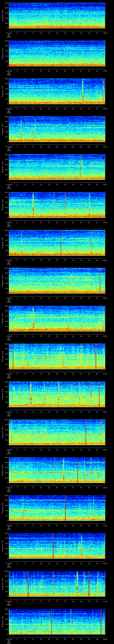The width and height of the screenshot is (114, 644).
Task: Click the "15:45:00" time axis label
Action: [9, 564]
